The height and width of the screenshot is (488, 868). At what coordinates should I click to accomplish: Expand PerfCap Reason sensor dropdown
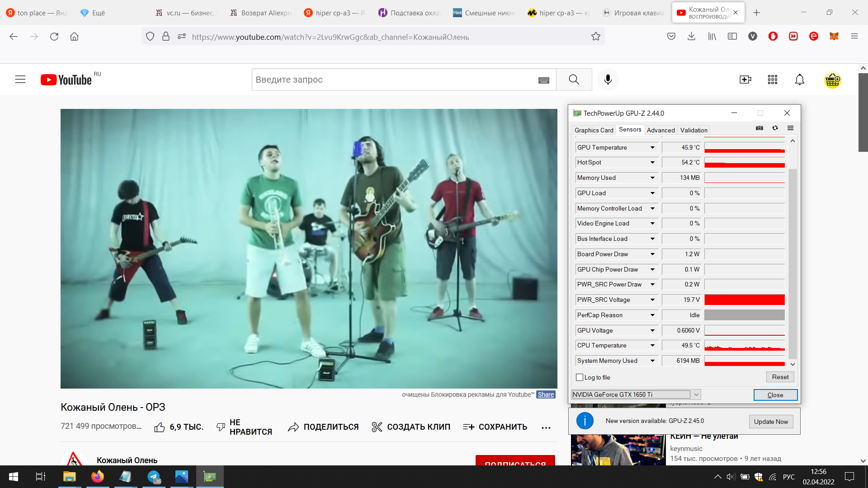652,315
